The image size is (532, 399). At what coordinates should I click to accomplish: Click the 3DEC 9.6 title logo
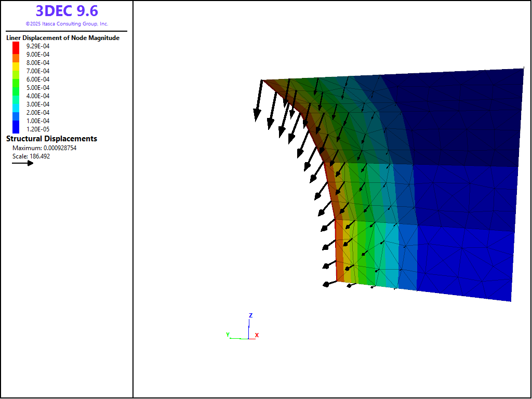66,11
